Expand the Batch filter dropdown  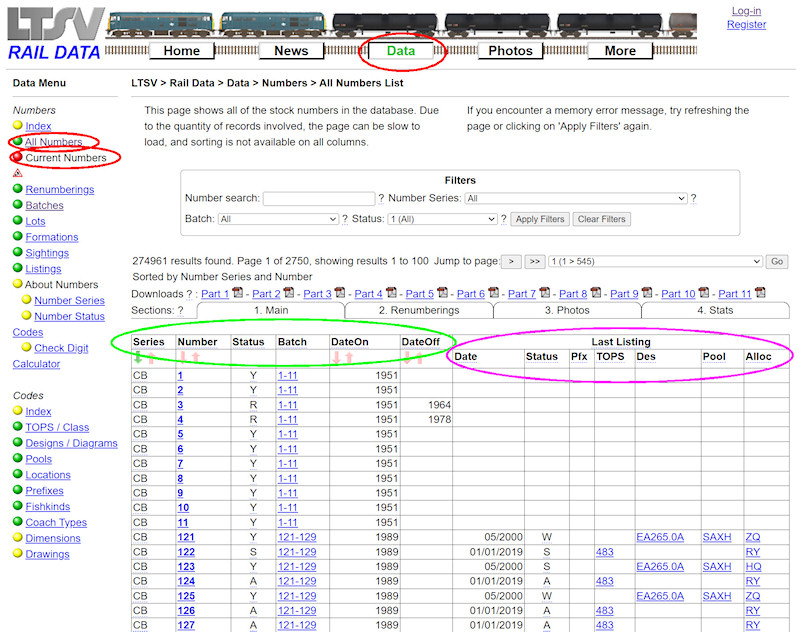[278, 219]
